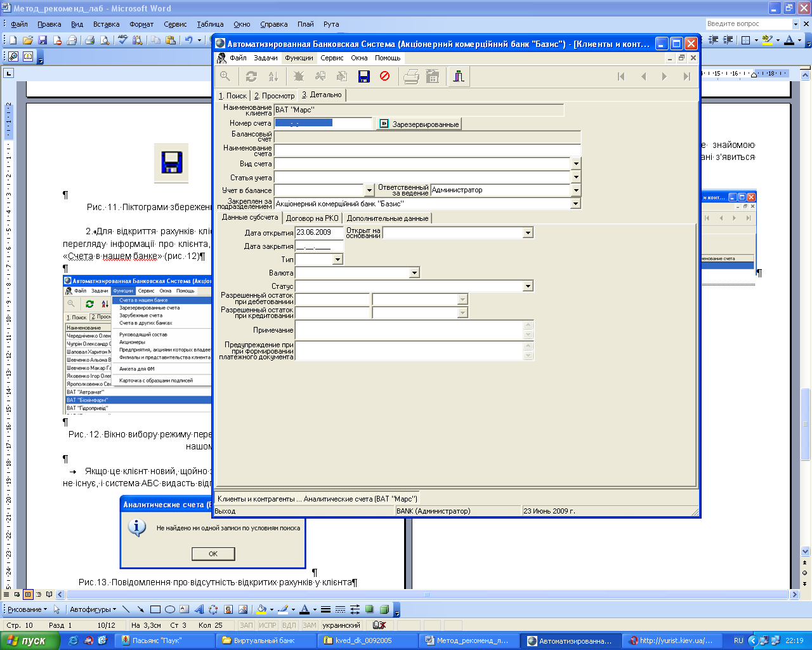812x650 pixels.
Task: Click Word's Spelling check ABC icon
Action: [122, 40]
